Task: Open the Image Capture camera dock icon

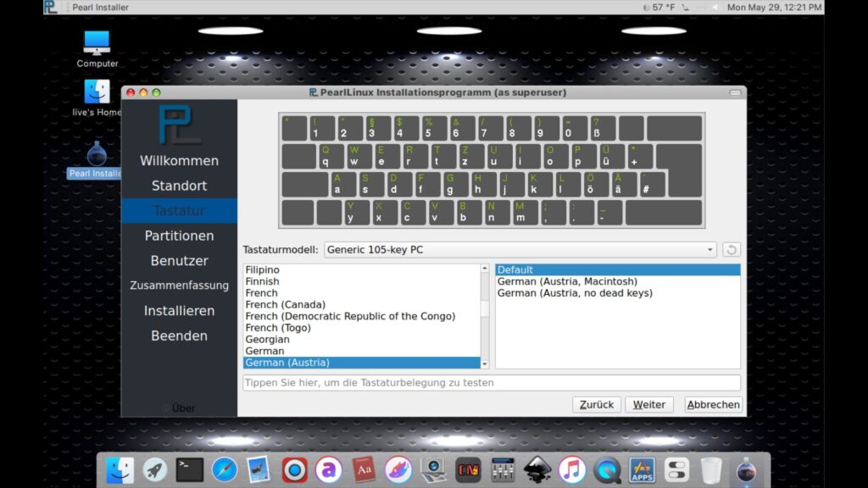Action: tap(433, 469)
